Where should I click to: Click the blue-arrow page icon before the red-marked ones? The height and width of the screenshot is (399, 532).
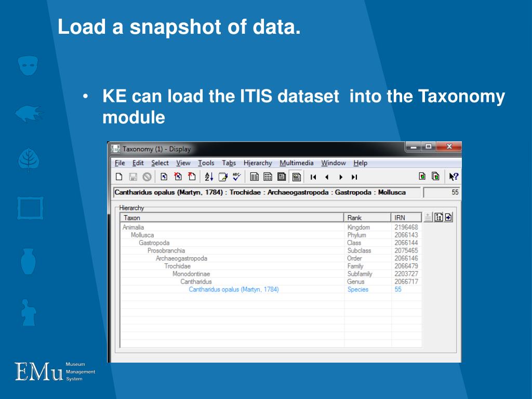(164, 177)
